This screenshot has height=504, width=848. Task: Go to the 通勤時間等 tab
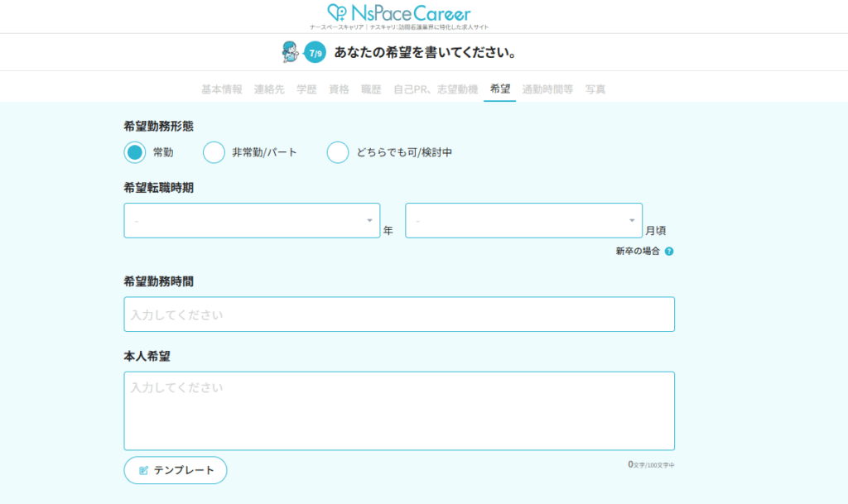[x=547, y=89]
